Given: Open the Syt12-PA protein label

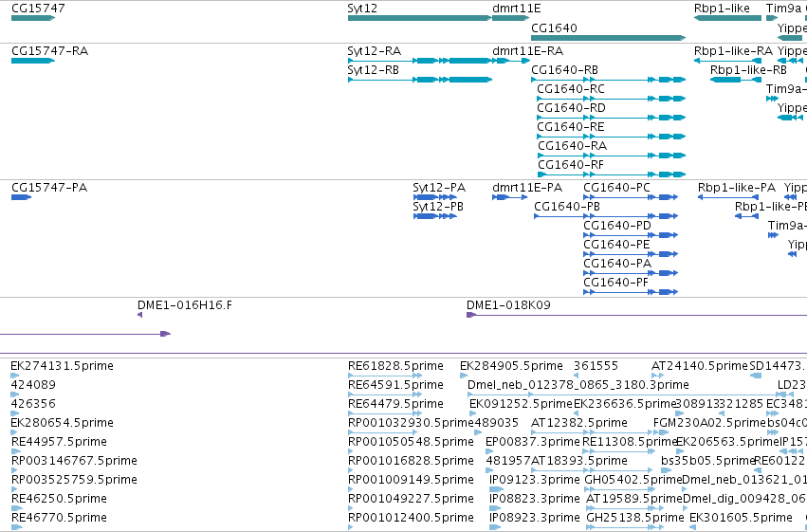Looking at the screenshot, I should (x=439, y=189).
